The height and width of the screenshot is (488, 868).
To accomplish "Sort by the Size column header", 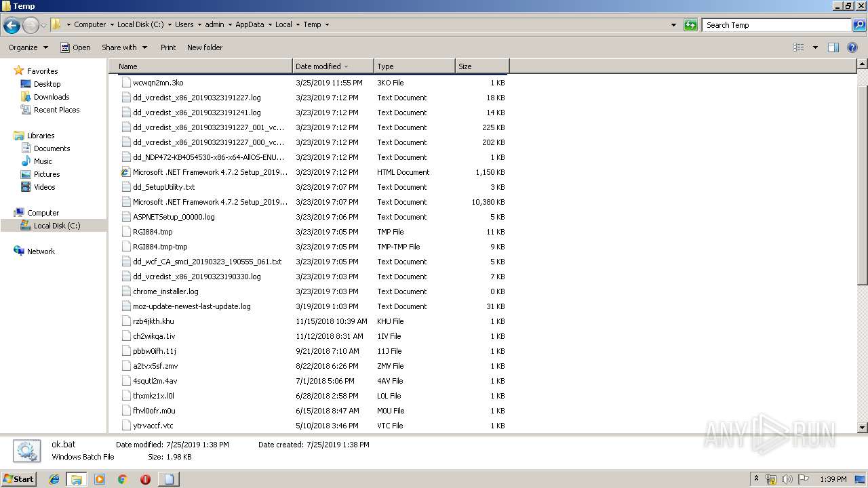I will point(482,66).
